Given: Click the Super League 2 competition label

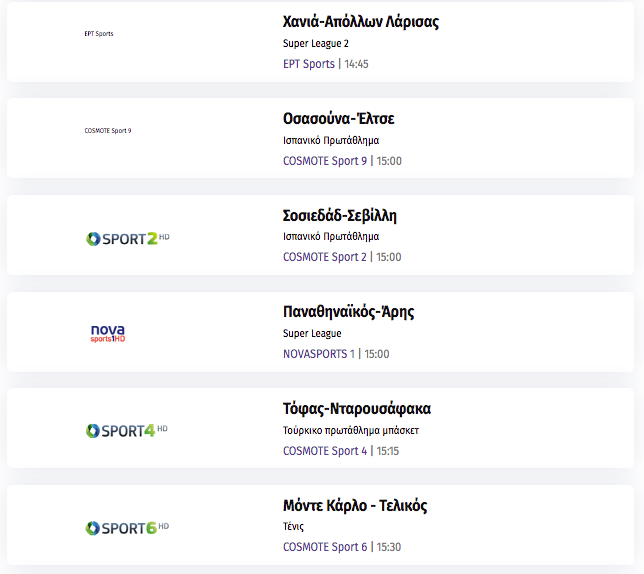Looking at the screenshot, I should (316, 44).
